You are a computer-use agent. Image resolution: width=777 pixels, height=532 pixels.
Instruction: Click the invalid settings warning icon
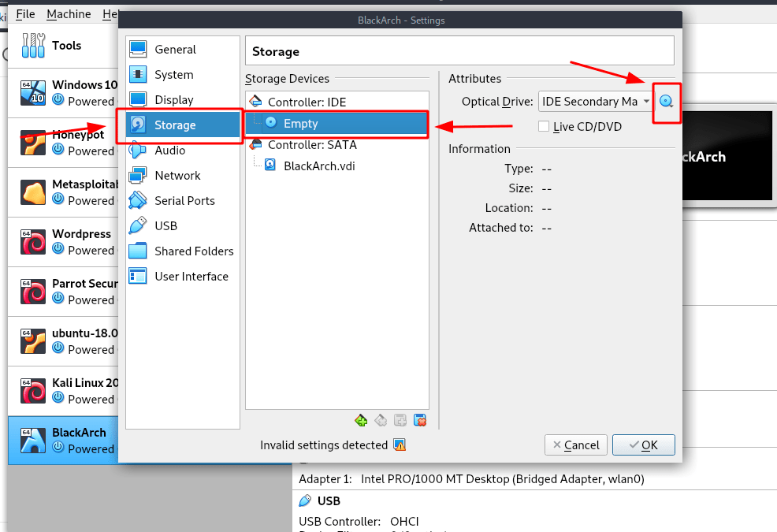click(x=400, y=445)
